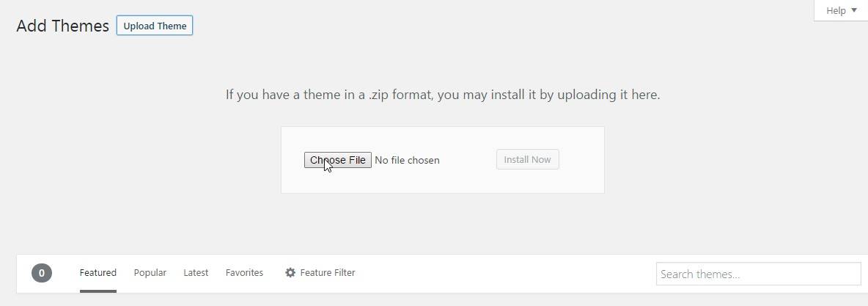This screenshot has width=868, height=306.
Task: Go to the Favorites tab
Action: tap(244, 273)
